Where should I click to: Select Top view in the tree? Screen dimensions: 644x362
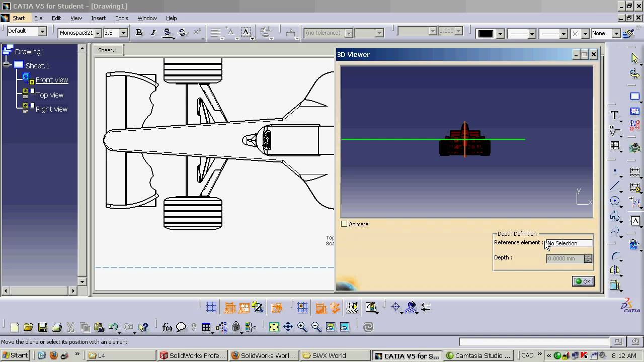(x=49, y=95)
